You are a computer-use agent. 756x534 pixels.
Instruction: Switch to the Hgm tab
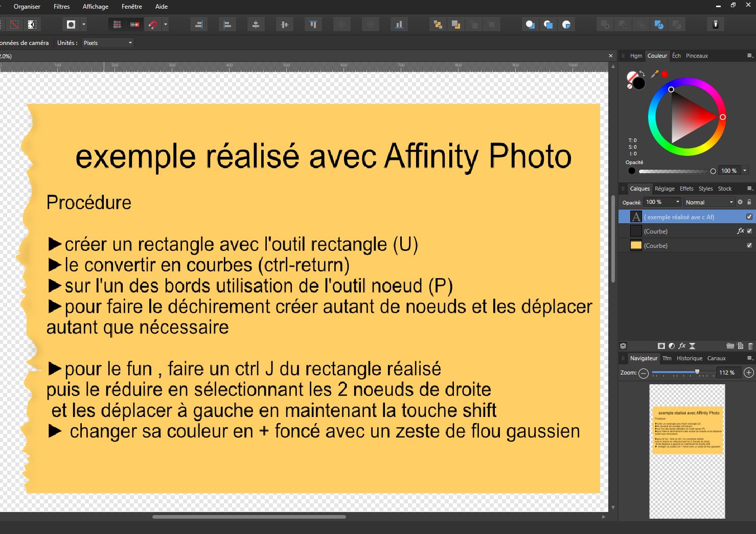point(636,56)
